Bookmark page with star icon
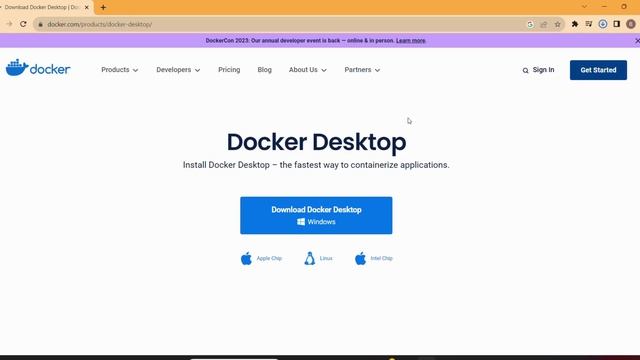Screen dimensions: 640x360 (558, 24)
